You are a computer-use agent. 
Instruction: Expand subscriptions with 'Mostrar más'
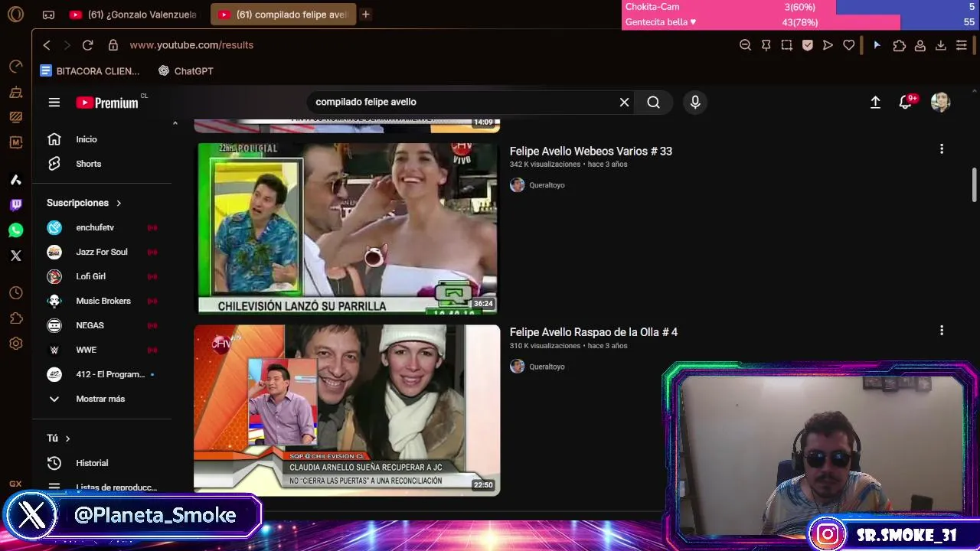pos(103,399)
